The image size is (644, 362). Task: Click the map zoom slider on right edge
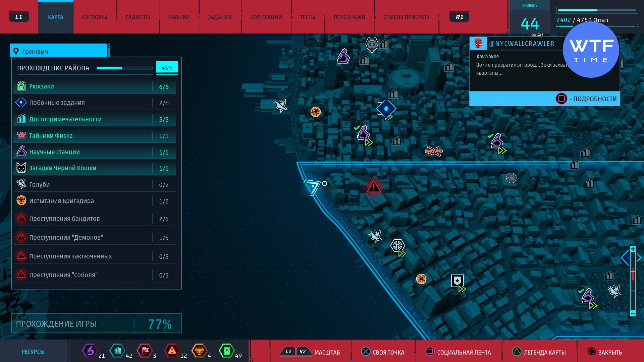633,281
